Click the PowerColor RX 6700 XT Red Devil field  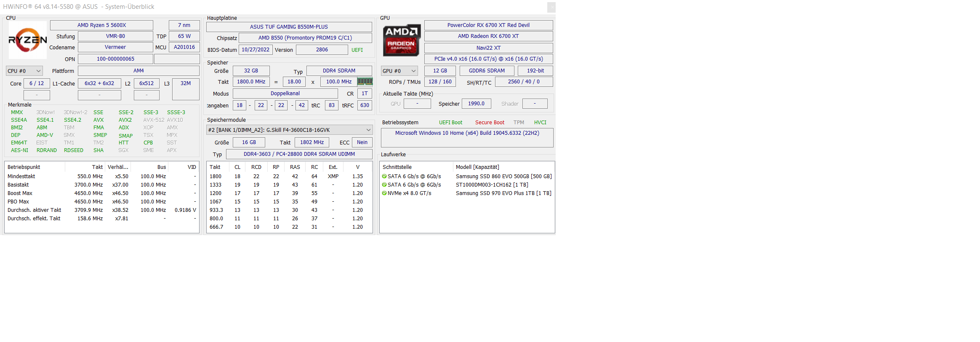[x=488, y=25]
